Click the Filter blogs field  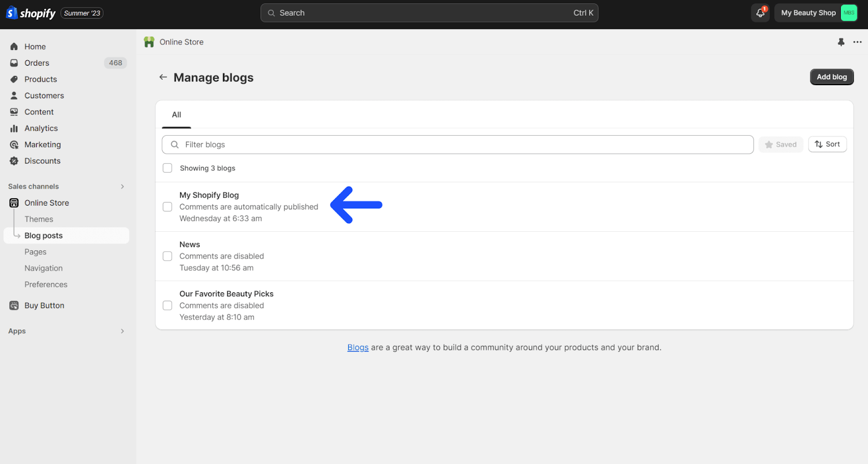click(457, 145)
